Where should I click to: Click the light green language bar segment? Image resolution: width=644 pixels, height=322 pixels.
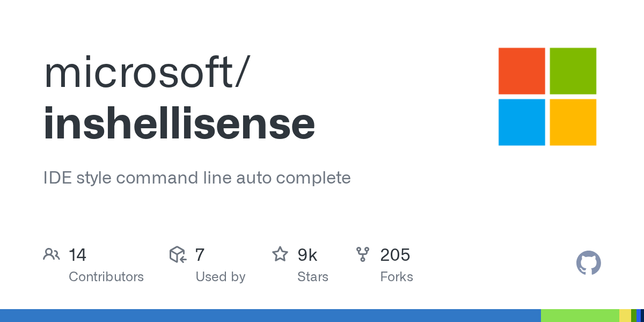(x=580, y=316)
